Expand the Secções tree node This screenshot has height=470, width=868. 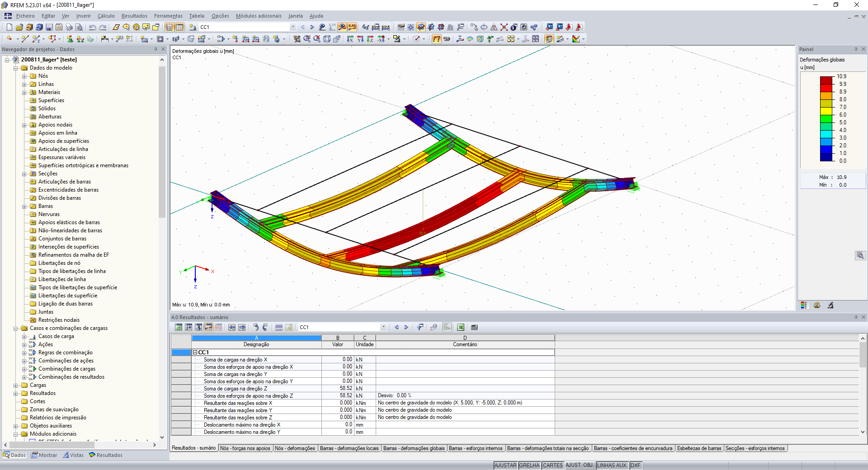(x=24, y=174)
